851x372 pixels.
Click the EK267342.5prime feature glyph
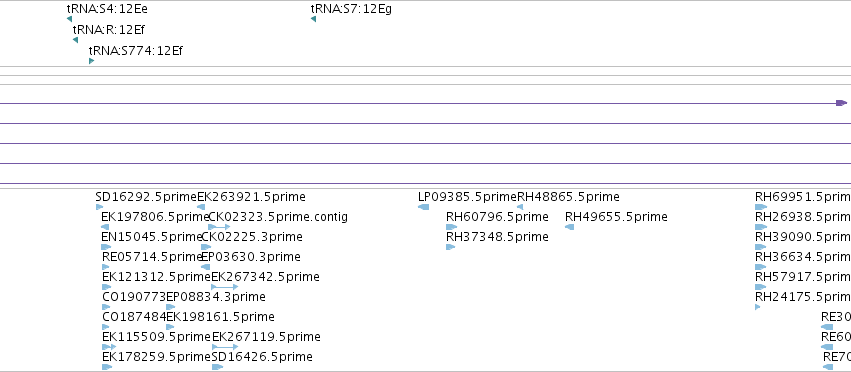(x=224, y=287)
